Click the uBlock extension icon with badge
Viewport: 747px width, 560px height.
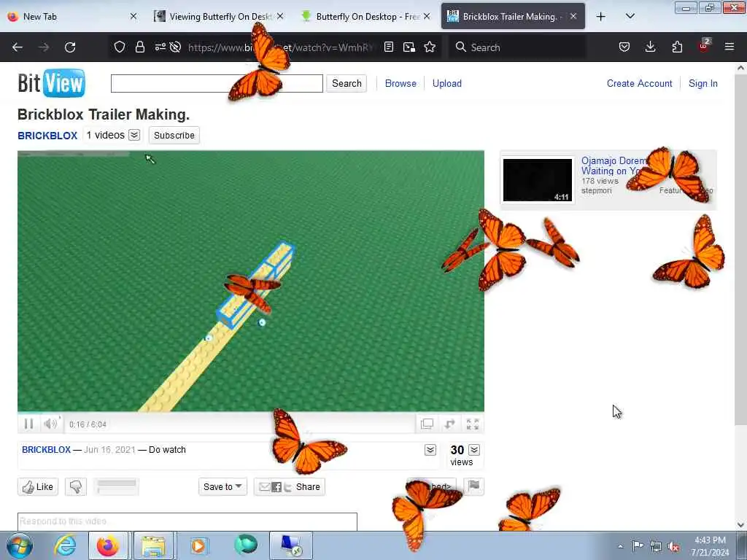(x=704, y=46)
